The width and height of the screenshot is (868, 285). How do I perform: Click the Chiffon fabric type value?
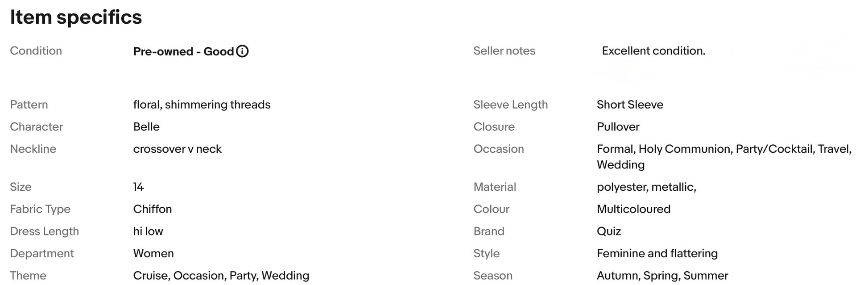tap(153, 209)
